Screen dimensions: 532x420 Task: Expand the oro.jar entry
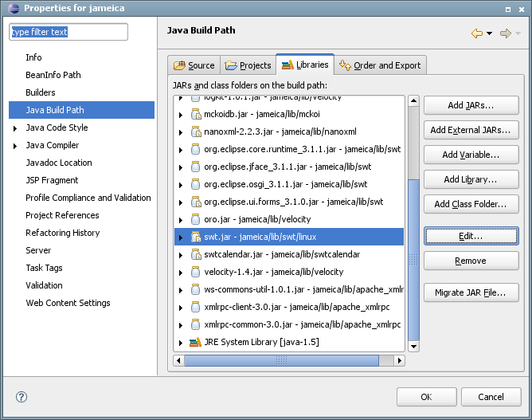(181, 220)
